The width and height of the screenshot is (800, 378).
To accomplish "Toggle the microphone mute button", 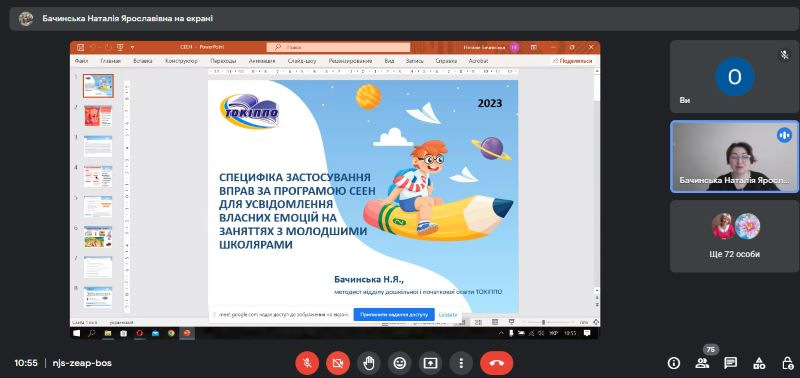I will click(x=307, y=363).
